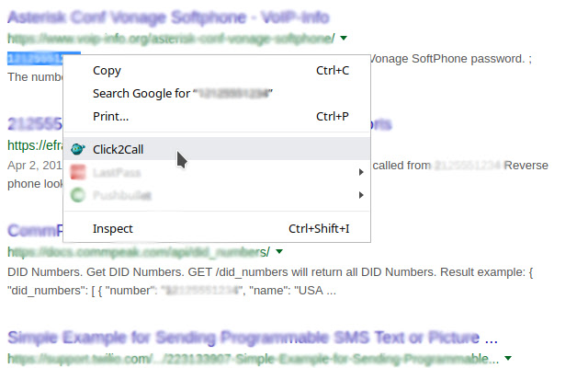Click the green Pushbullet icon
This screenshot has height=368, width=588.
tap(78, 195)
